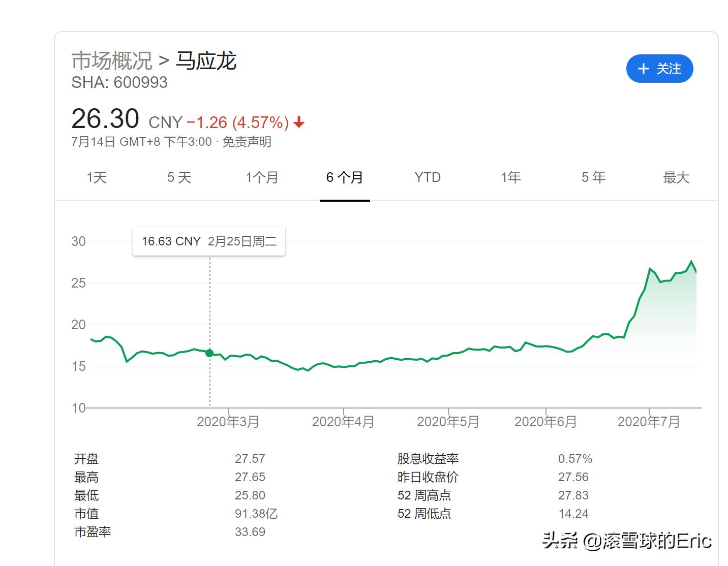Image resolution: width=728 pixels, height=566 pixels.
Task: Click the 2020年3月 axis label
Action: [228, 422]
